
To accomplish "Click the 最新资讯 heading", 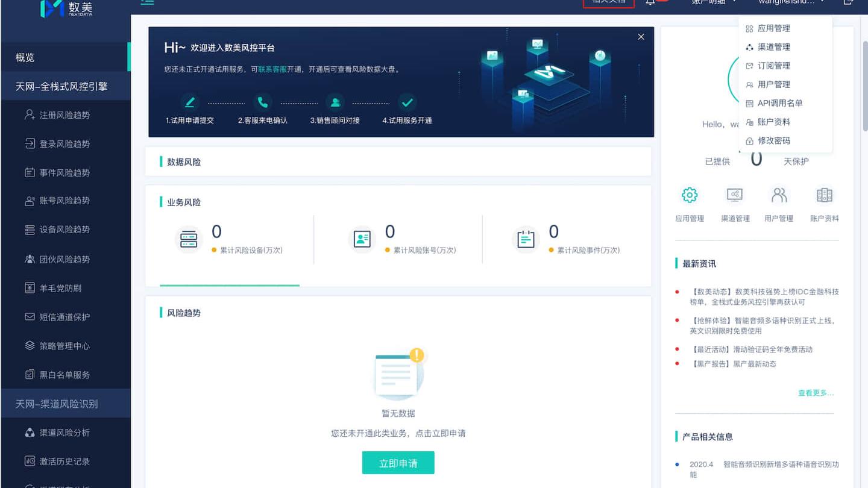I will pos(699,264).
